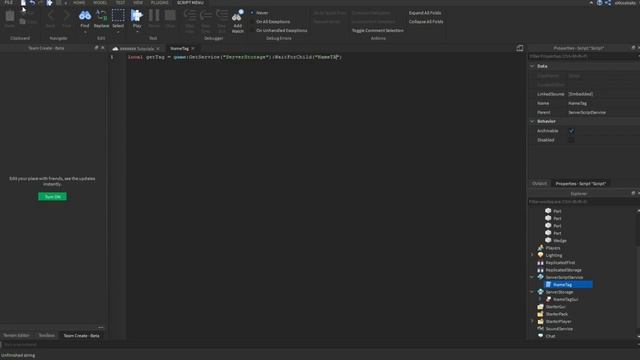Click the Select tool in the ribbon
This screenshot has height=360, width=640.
click(118, 19)
